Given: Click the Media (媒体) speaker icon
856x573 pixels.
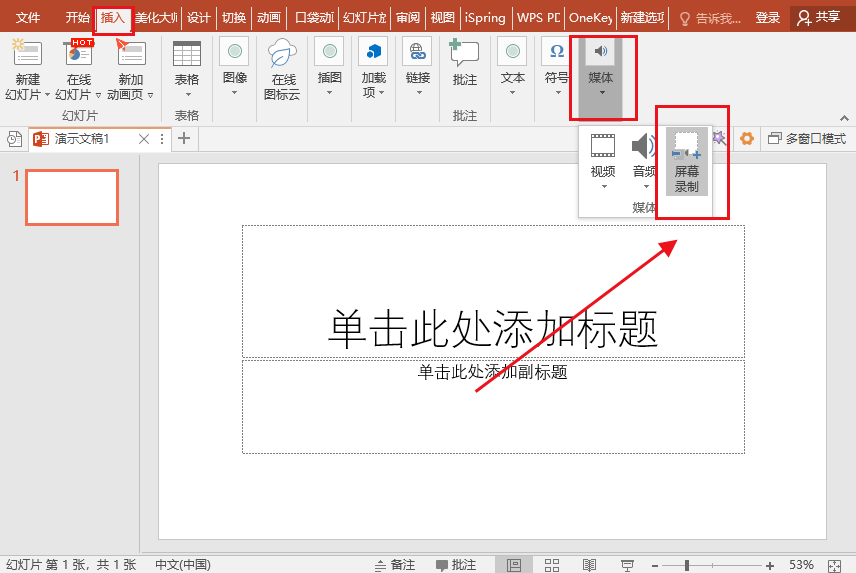Looking at the screenshot, I should coord(601,51).
